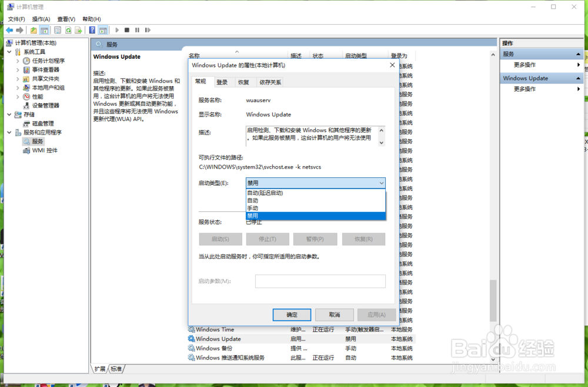Select 服务 in the tree
The height and width of the screenshot is (387, 588).
37,142
